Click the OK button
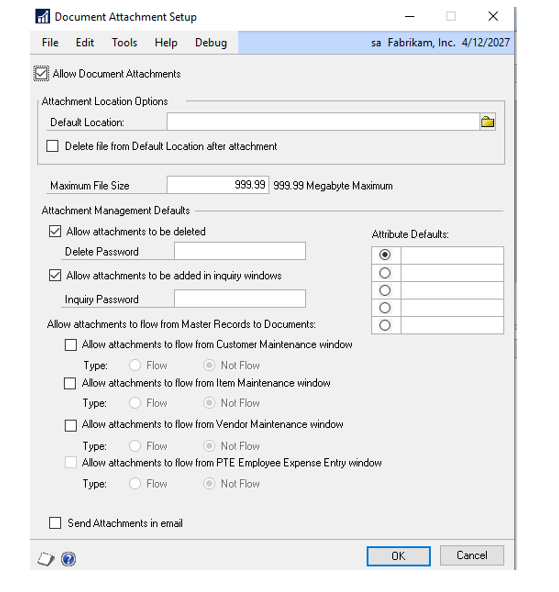This screenshot has height=592, width=559. coord(398,556)
